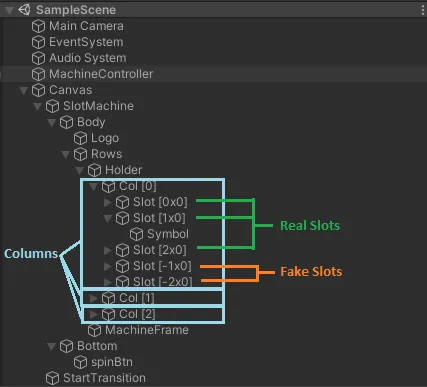Click the cube icon of Bottom

point(66,346)
